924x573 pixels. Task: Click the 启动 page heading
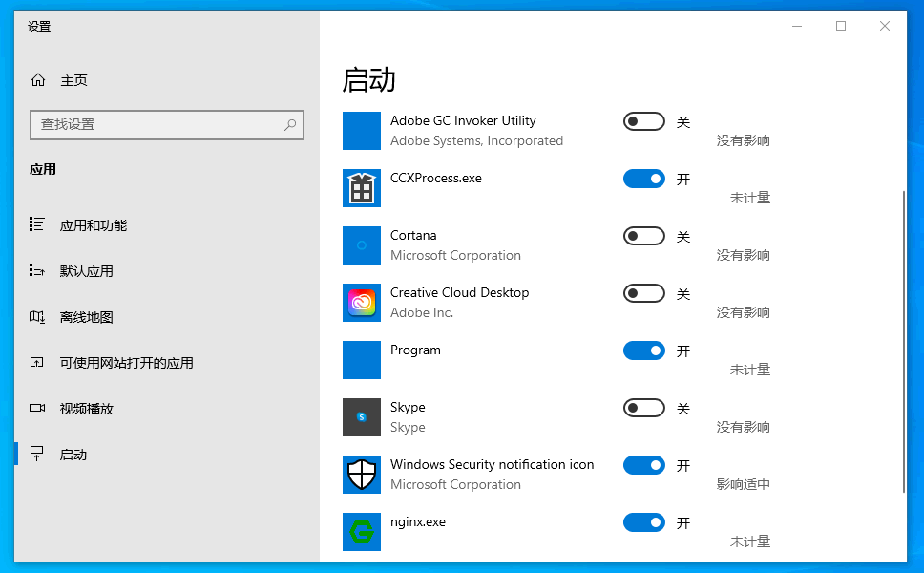click(368, 79)
